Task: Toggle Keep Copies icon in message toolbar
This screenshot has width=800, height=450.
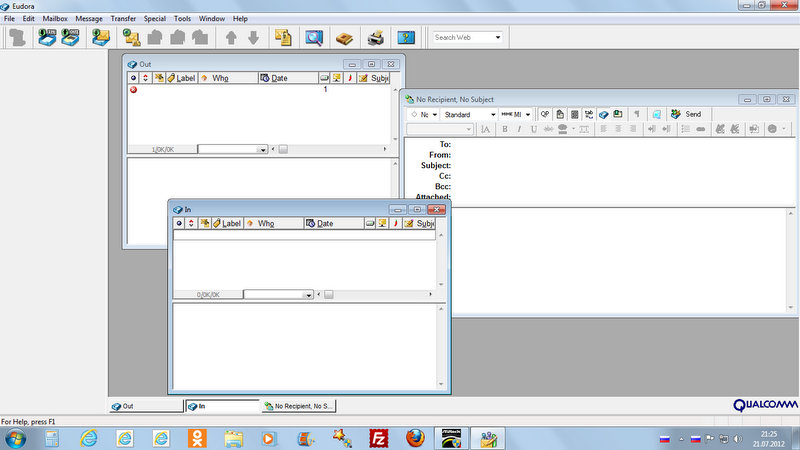Action: point(604,114)
